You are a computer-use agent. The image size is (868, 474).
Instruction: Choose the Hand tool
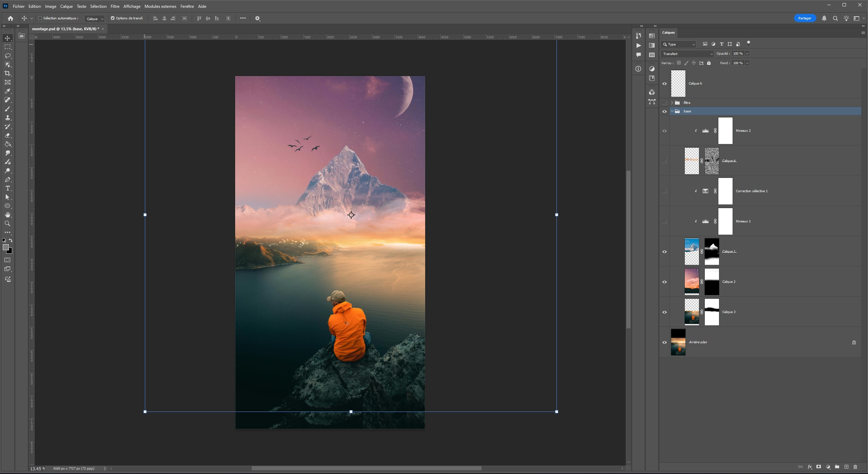(7, 215)
